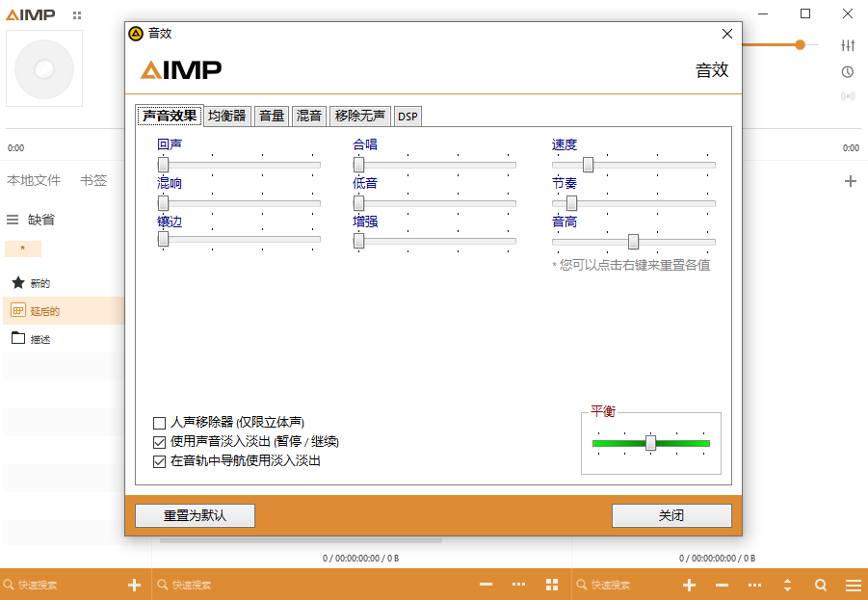868x600 pixels.
Task: Open the 书签 tab in main window
Action: pyautogui.click(x=93, y=180)
